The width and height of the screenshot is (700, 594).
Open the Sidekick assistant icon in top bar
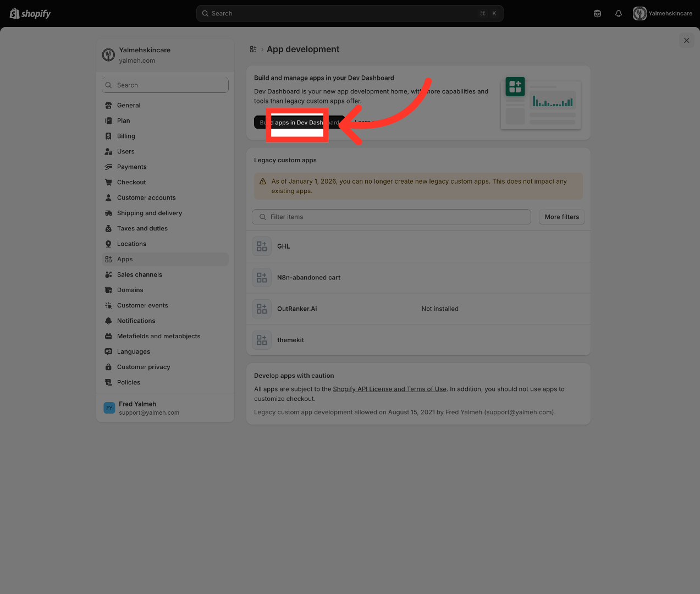597,14
